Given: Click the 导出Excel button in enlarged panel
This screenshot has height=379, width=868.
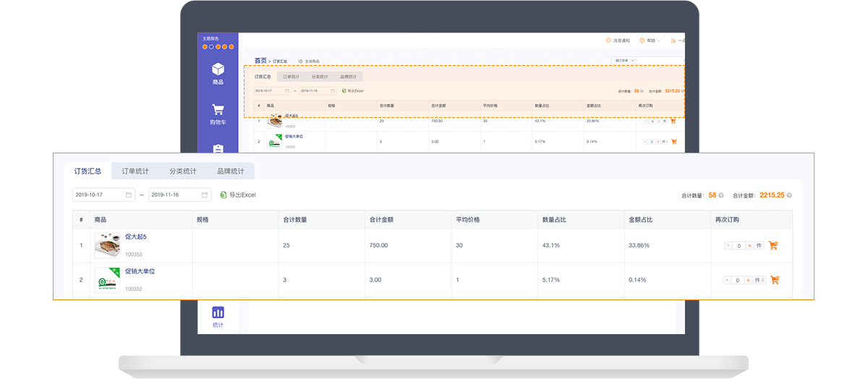Looking at the screenshot, I should click(x=238, y=195).
